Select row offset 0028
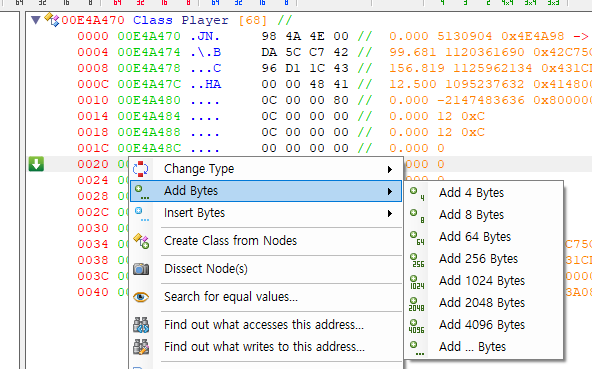Image resolution: width=592 pixels, height=369 pixels. click(93, 196)
